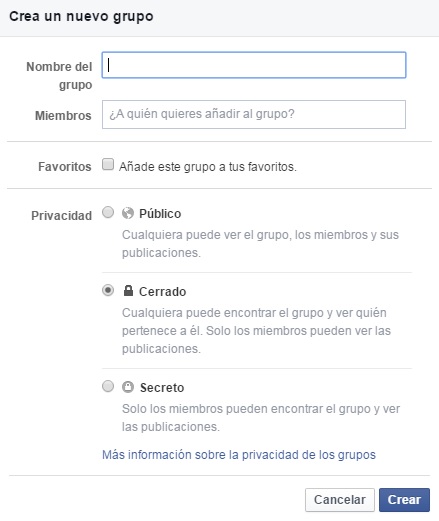
Task: Click the blue Crear button
Action: [404, 500]
